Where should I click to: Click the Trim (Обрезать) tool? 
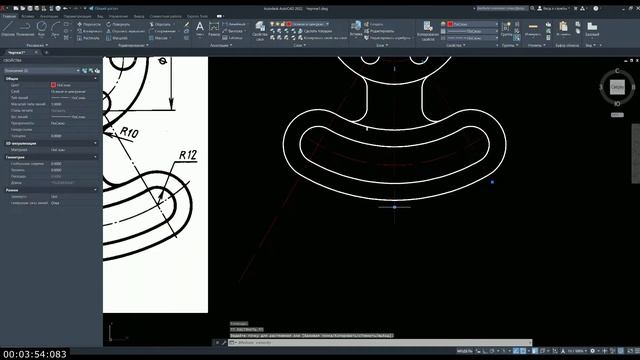point(160,24)
